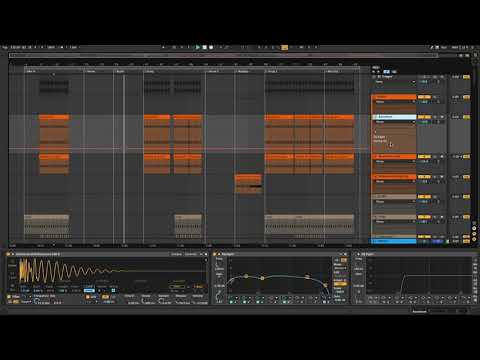The height and width of the screenshot is (360, 480).
Task: Start playback with the green Play button
Action: click(x=198, y=47)
